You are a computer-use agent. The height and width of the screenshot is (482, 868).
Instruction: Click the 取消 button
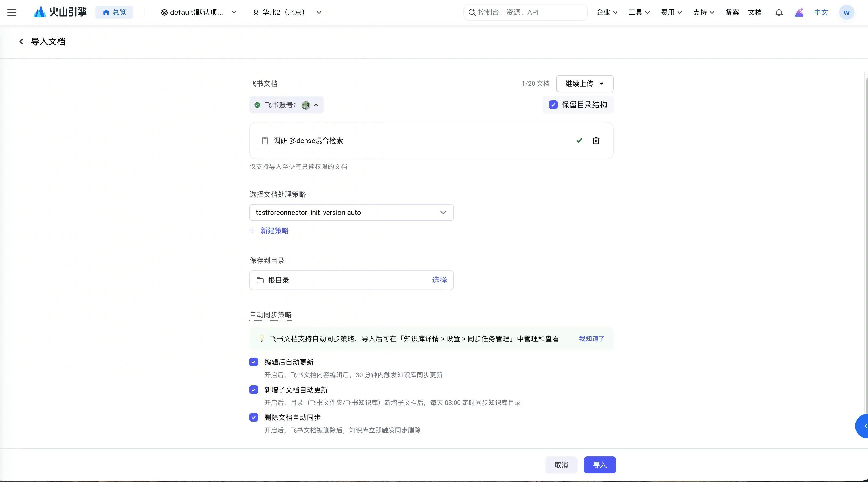pos(561,465)
